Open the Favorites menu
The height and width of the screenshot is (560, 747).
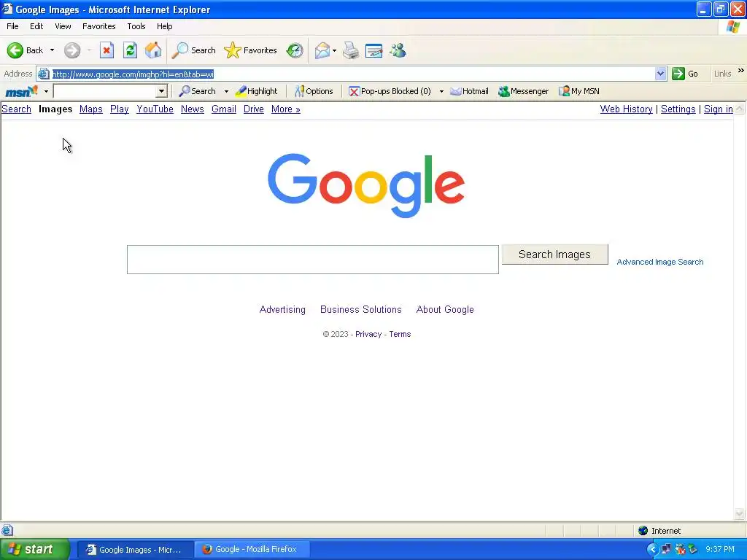point(98,26)
